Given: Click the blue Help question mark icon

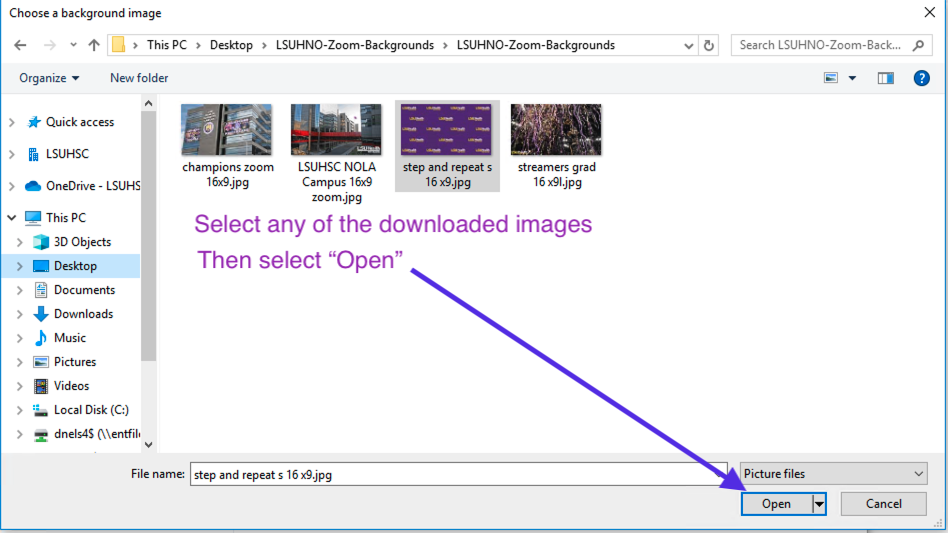Looking at the screenshot, I should (x=921, y=78).
